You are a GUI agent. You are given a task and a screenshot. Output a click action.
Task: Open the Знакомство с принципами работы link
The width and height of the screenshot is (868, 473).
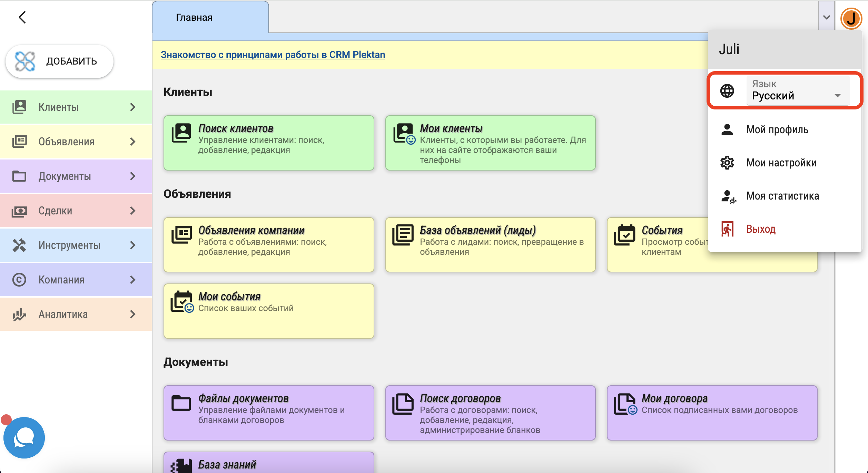click(273, 55)
